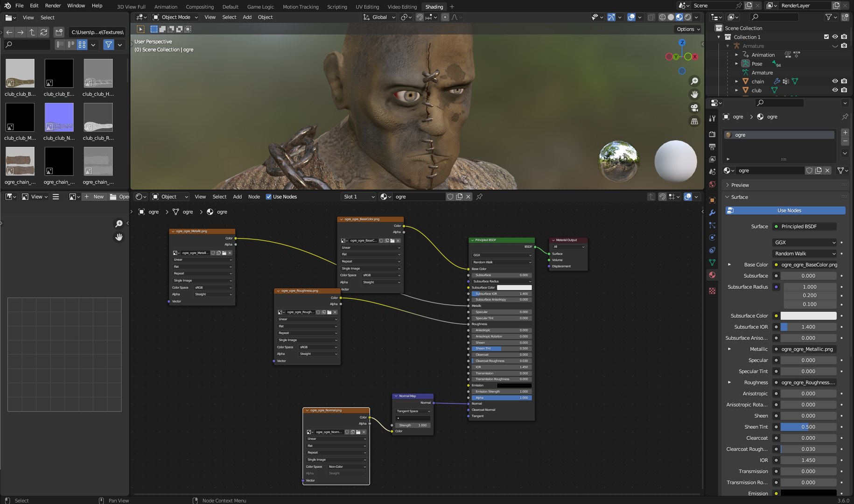Adjust Subsurface IOR slider in properties

(808, 327)
